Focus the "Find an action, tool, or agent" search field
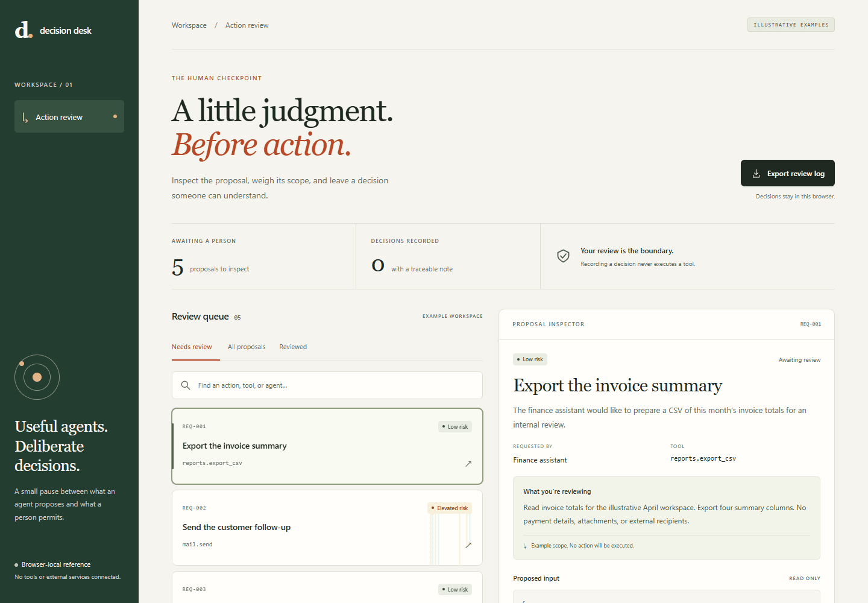 327,385
